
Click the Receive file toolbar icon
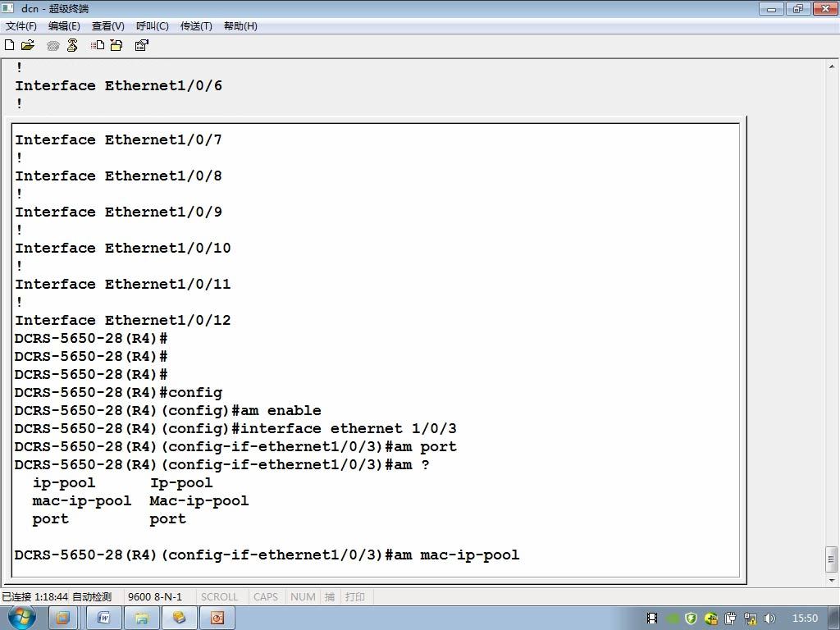coord(116,45)
